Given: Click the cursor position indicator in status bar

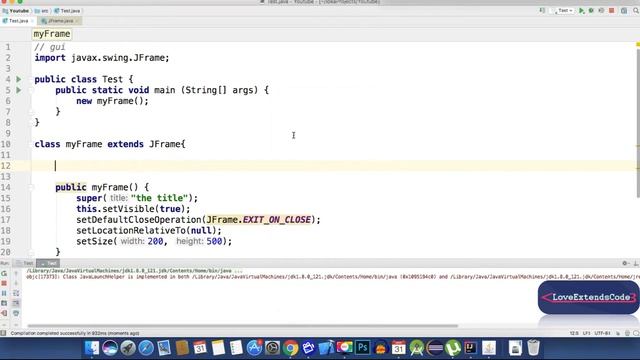Looking at the screenshot, I should pos(574,333).
